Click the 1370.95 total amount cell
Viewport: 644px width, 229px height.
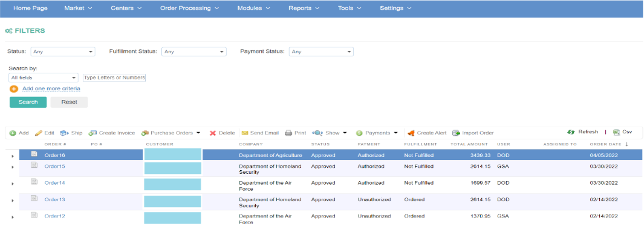click(x=481, y=216)
